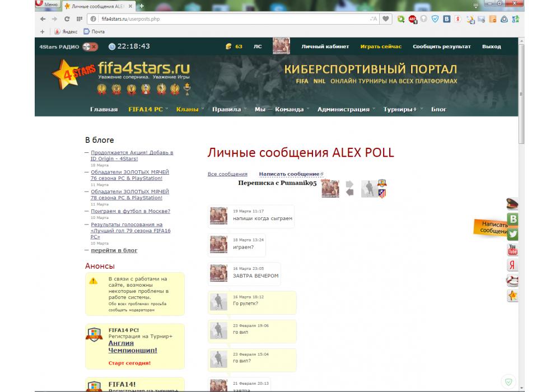Viewport: 560px width, 392px height.
Task: Open Поиграем в футбол в Москве post
Action: (130, 211)
